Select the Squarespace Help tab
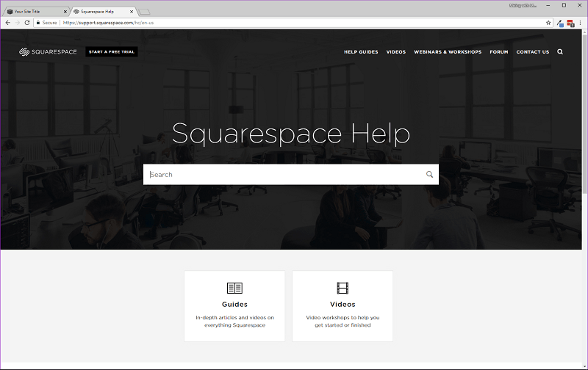Image resolution: width=588 pixels, height=370 pixels. coord(102,12)
